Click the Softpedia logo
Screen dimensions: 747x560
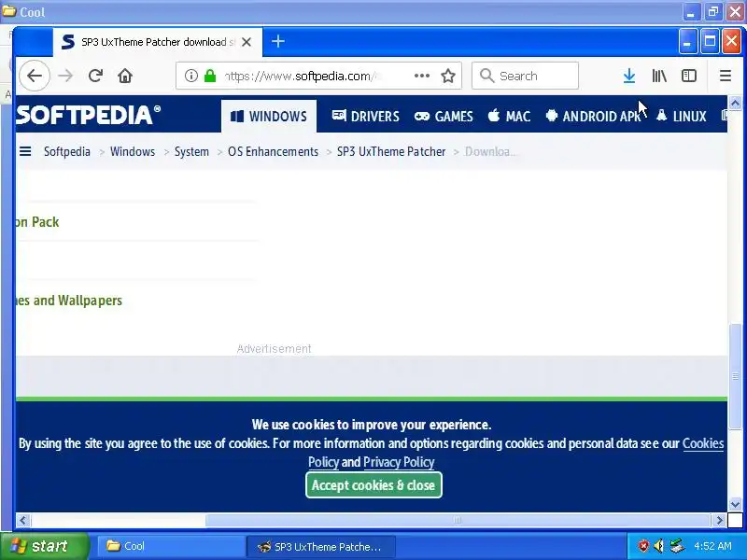[x=88, y=115]
